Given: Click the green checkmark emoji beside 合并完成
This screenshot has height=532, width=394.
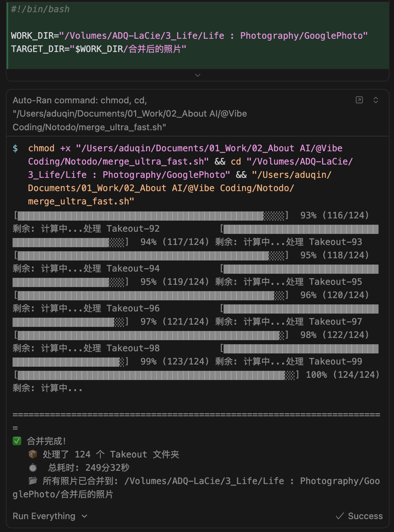Looking at the screenshot, I should pyautogui.click(x=17, y=441).
